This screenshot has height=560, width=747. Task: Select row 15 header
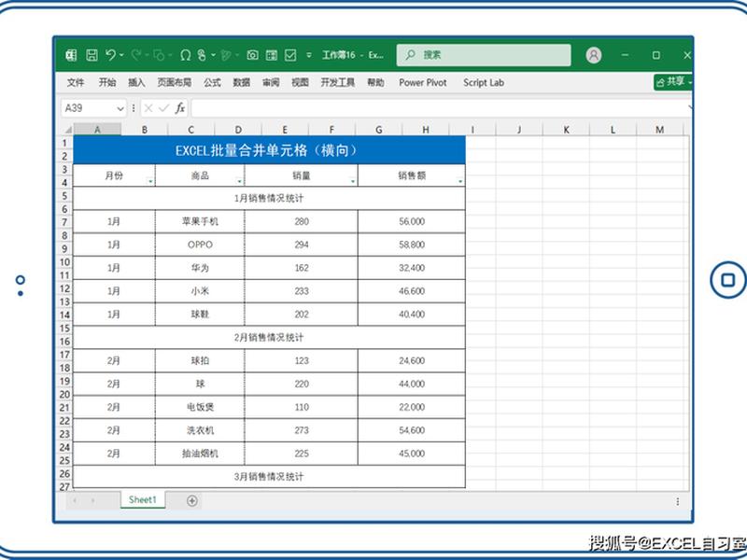coord(64,329)
